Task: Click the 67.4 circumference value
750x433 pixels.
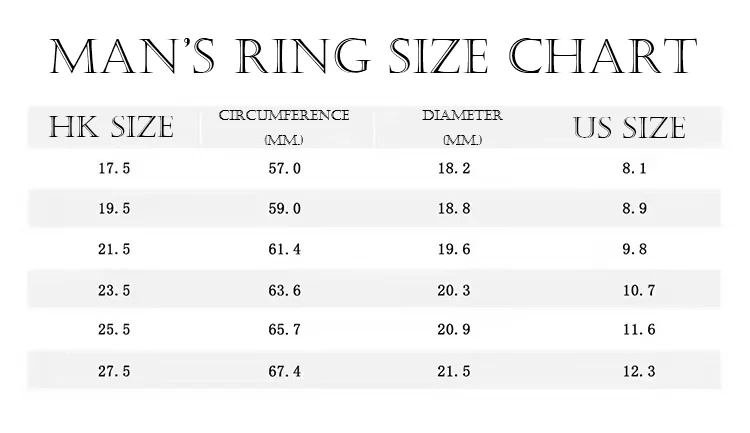Action: coord(284,371)
